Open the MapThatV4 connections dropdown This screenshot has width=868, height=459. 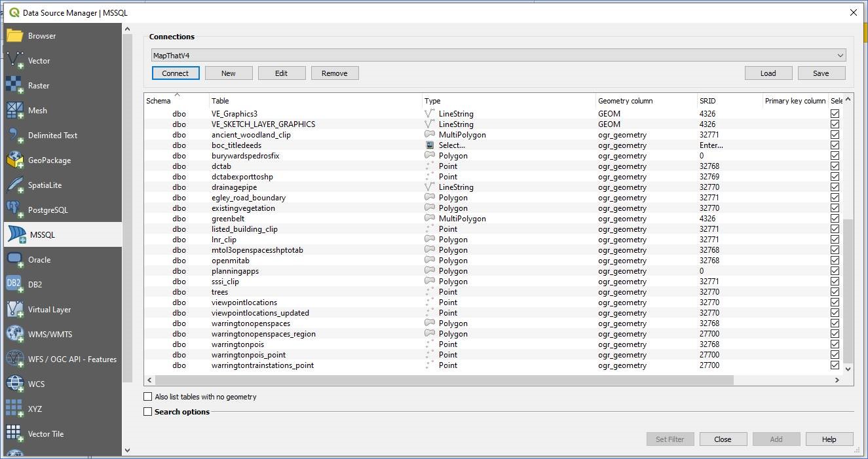pyautogui.click(x=498, y=56)
